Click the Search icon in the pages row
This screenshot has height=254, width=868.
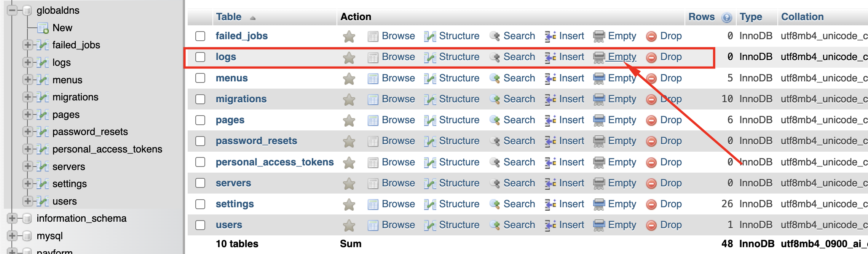point(495,120)
